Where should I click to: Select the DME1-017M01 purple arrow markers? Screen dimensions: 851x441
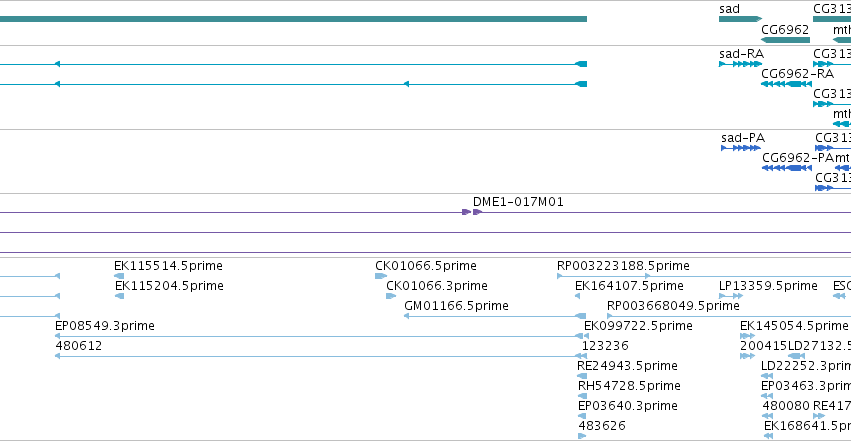(472, 212)
